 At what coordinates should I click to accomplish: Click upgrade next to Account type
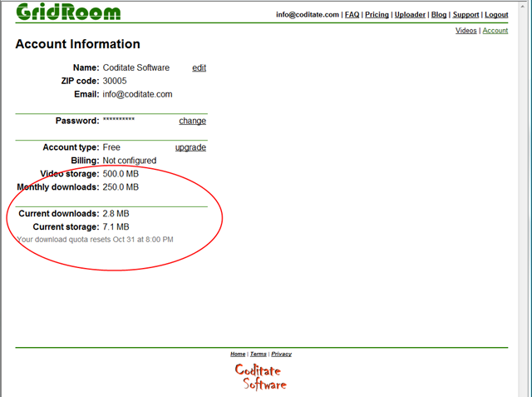click(x=190, y=147)
